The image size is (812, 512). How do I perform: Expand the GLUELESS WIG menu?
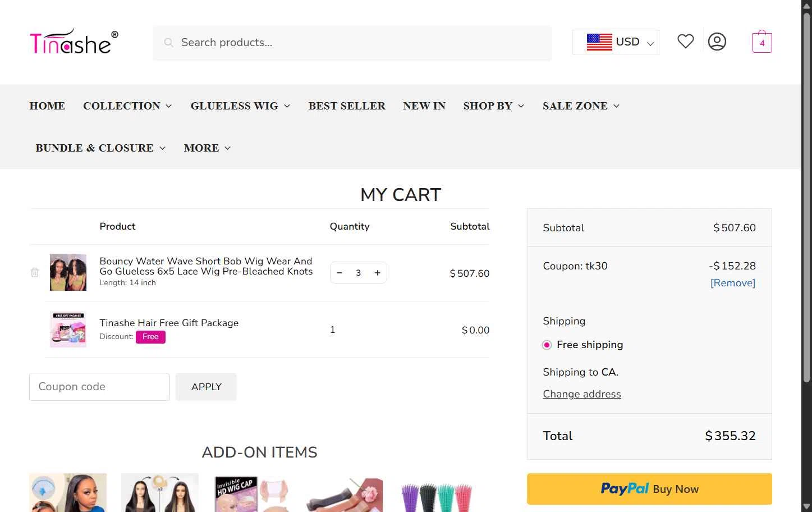tap(240, 106)
